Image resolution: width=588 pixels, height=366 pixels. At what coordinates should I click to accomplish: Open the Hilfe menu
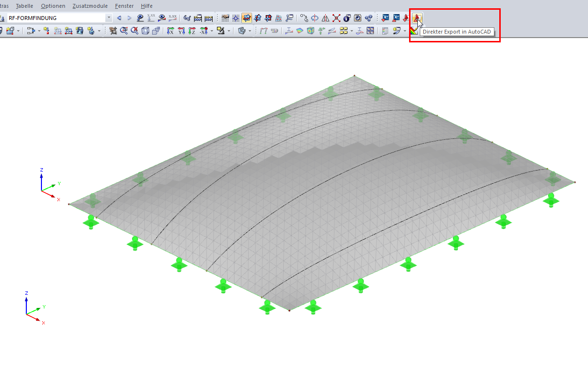coord(146,6)
